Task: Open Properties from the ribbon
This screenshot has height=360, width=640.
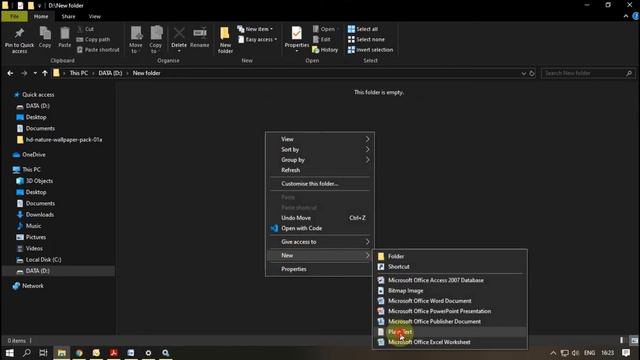Action: tap(297, 39)
